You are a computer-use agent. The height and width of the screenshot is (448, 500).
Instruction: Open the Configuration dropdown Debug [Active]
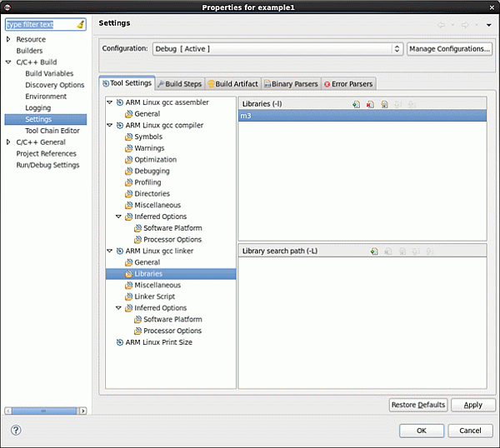pos(278,49)
